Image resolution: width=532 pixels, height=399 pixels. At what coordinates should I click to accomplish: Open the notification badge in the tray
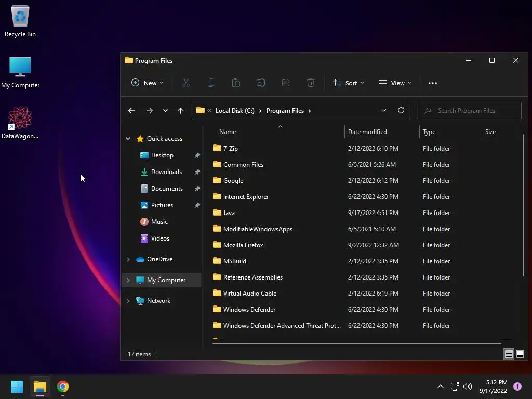[517, 387]
